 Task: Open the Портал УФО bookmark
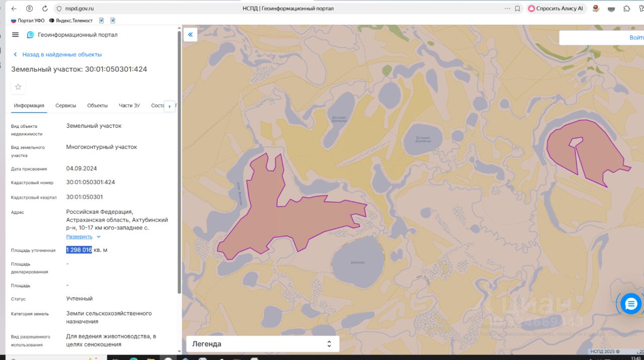[28, 21]
